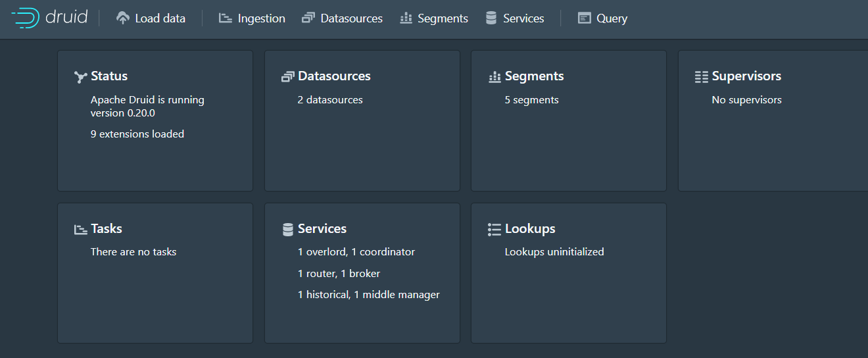Image resolution: width=868 pixels, height=358 pixels.
Task: Click the Lookups card list icon
Action: tap(494, 229)
